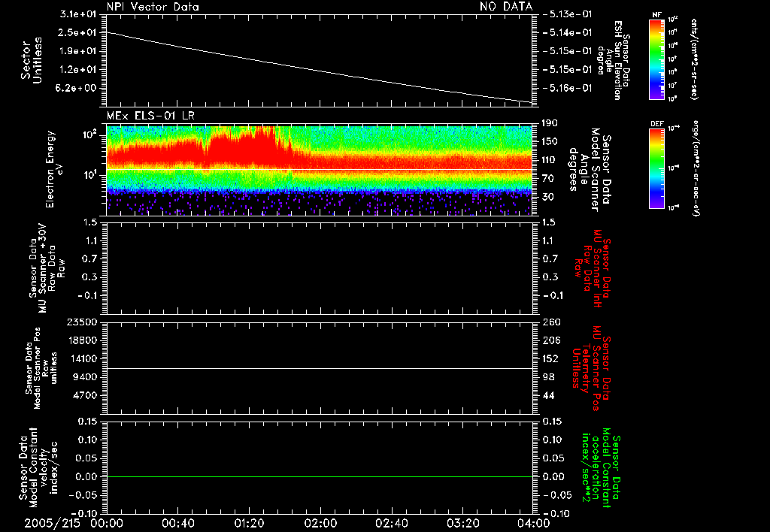Click the "2005/215" date label
Screen dimensions: 770x532
coord(52,523)
